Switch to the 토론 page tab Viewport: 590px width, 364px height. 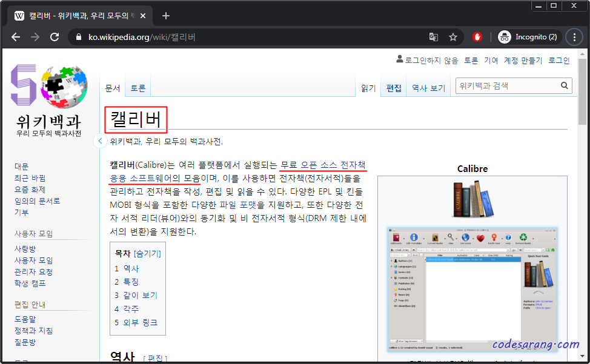[138, 88]
